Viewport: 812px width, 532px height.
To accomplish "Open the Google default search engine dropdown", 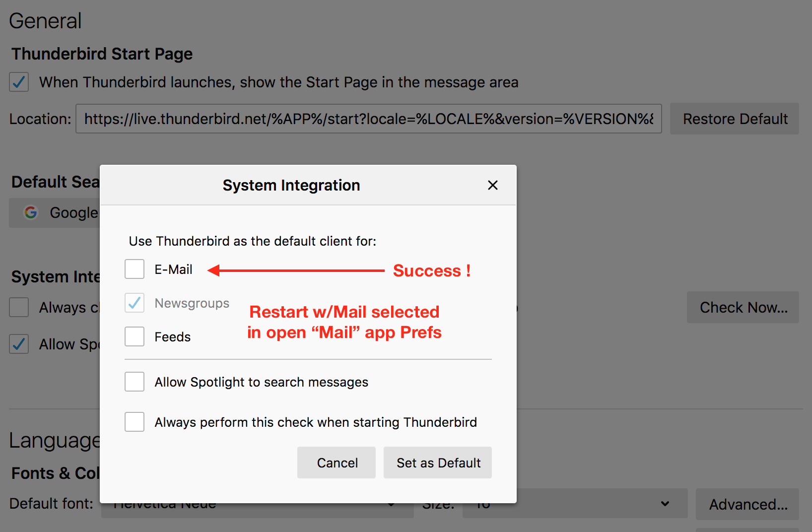I will tap(55, 212).
